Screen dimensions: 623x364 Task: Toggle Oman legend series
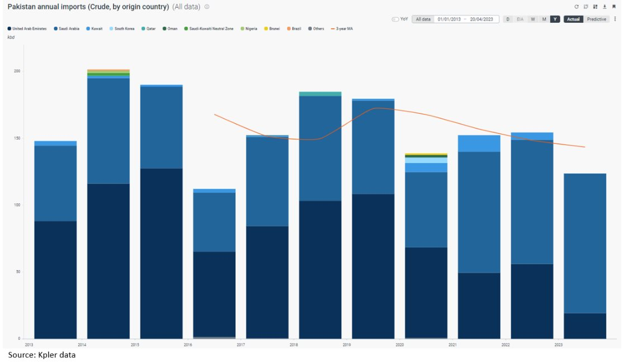170,28
